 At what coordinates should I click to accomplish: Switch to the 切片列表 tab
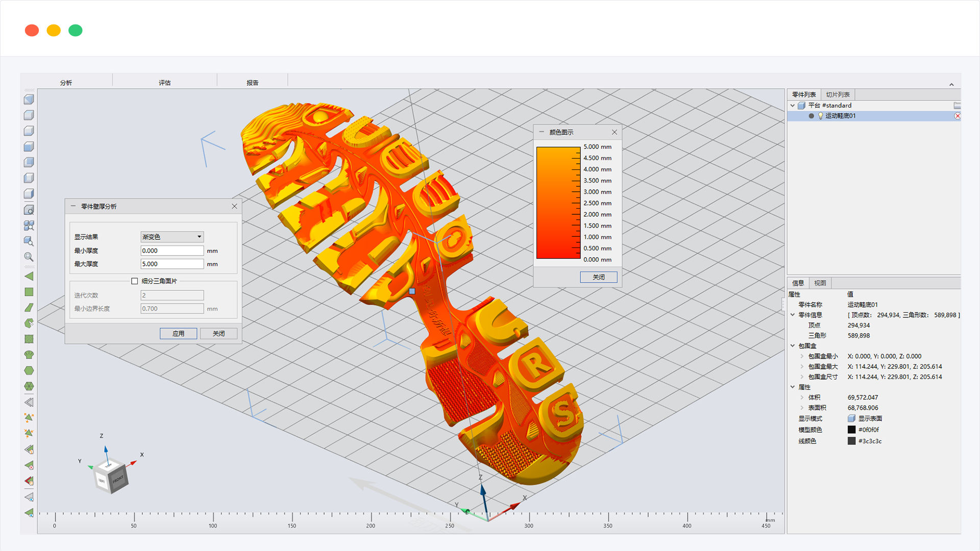[x=838, y=94]
